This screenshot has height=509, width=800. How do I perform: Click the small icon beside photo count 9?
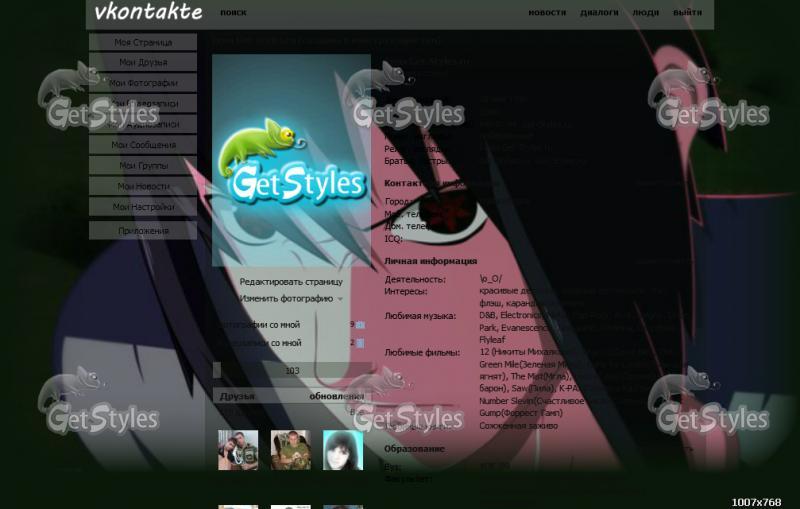(x=360, y=325)
